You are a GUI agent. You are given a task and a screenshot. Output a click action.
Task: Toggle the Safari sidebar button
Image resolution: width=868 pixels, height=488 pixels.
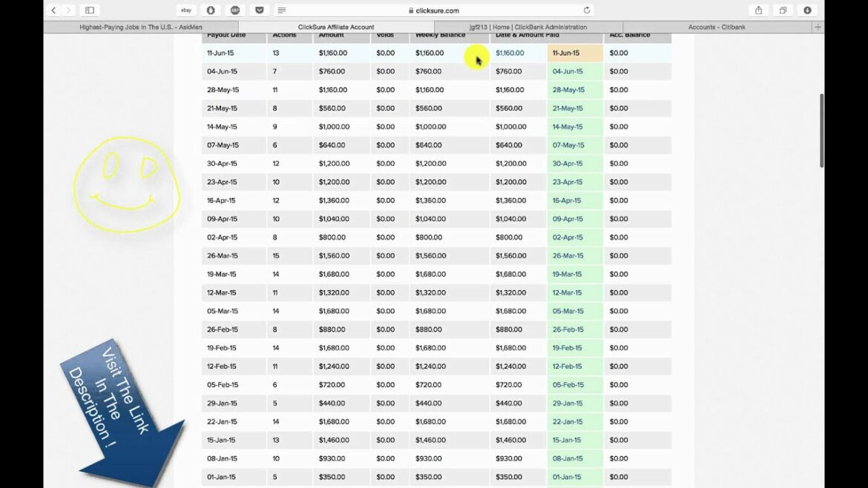coord(90,10)
